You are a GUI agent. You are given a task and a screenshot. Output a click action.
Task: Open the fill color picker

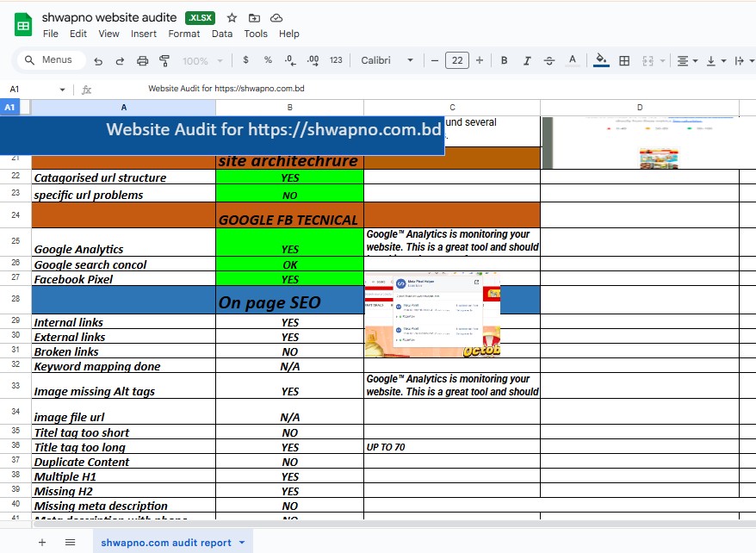point(601,60)
